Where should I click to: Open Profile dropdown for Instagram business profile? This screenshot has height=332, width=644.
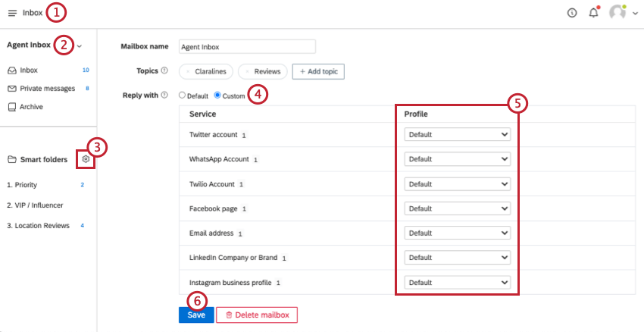pos(457,282)
